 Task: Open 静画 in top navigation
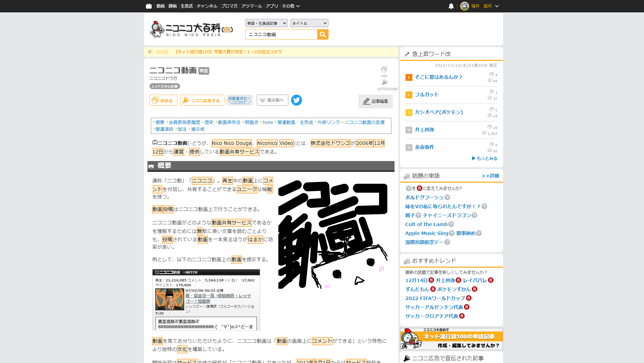tap(173, 6)
